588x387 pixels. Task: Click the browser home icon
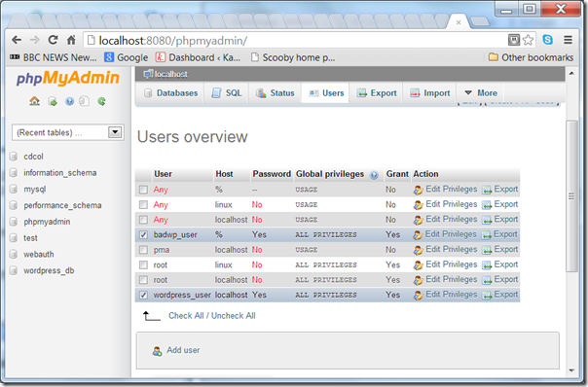tap(71, 40)
